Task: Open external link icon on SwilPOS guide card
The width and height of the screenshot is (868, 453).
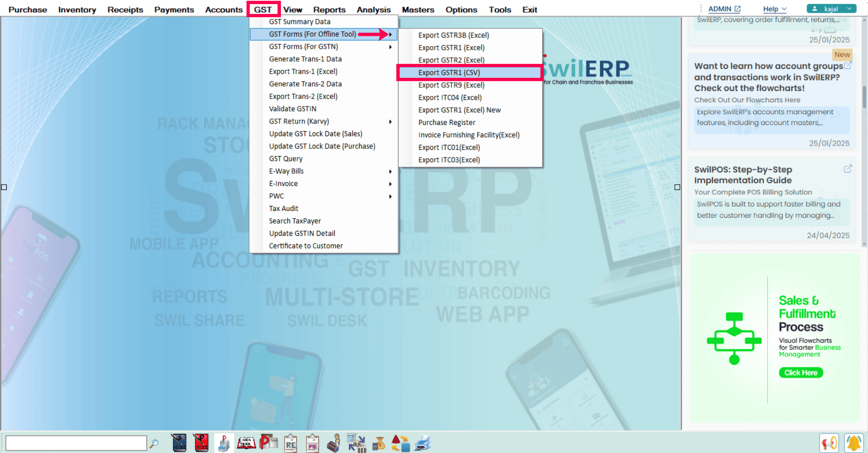Action: click(848, 169)
